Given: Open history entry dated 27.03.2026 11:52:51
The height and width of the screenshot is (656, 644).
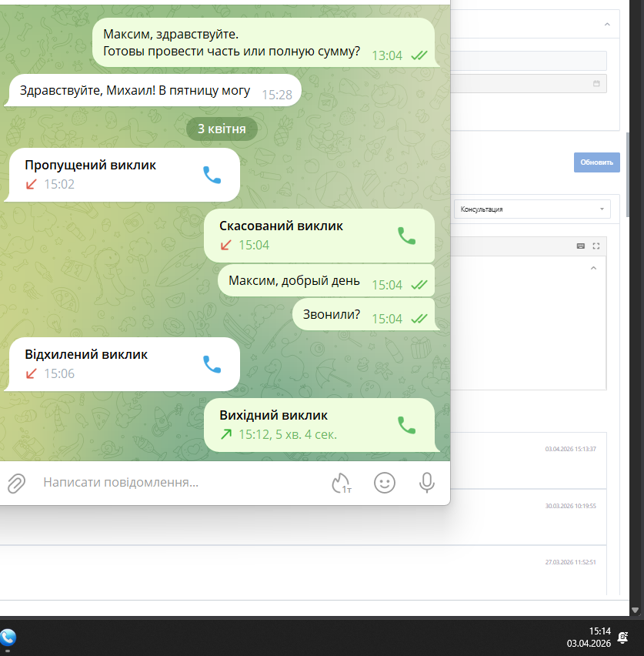Looking at the screenshot, I should coord(570,562).
